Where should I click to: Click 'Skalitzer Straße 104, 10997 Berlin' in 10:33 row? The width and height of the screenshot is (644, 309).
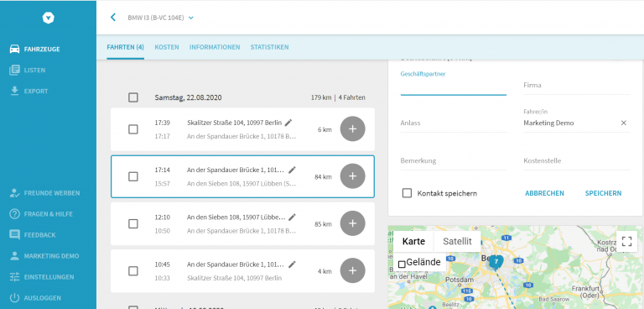[234, 278]
